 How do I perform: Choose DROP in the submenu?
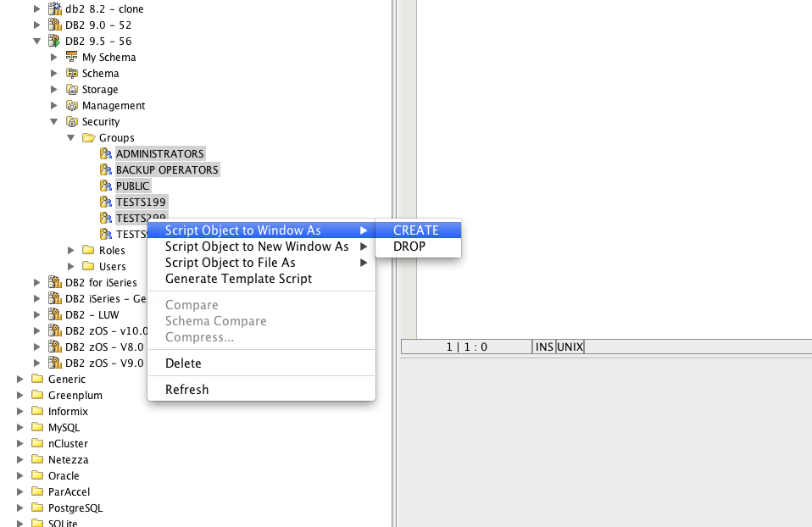(419, 247)
